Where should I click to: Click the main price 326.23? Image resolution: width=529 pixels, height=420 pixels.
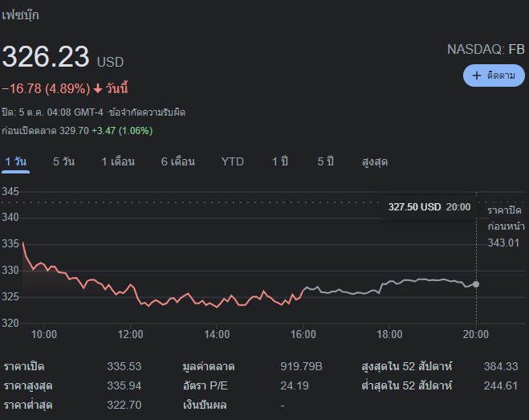pos(46,56)
